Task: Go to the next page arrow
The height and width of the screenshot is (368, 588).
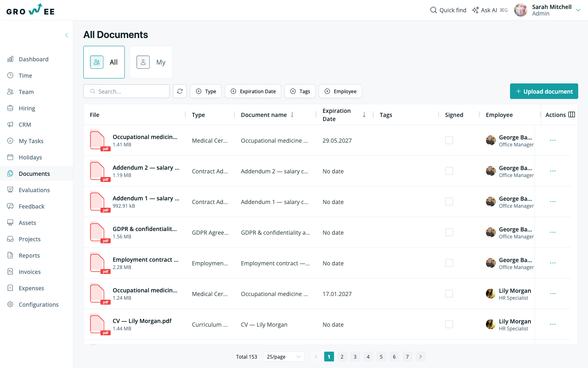Action: pyautogui.click(x=421, y=357)
